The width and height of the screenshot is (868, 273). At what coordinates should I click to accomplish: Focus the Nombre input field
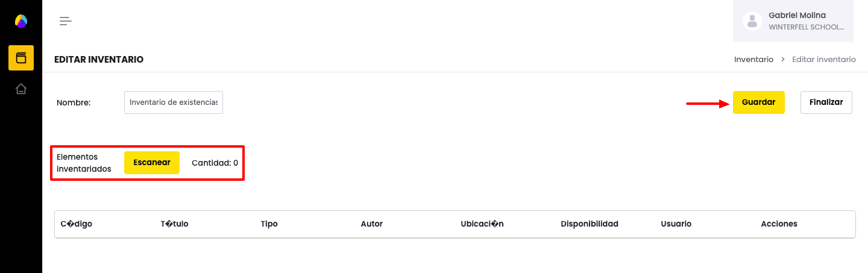point(174,102)
